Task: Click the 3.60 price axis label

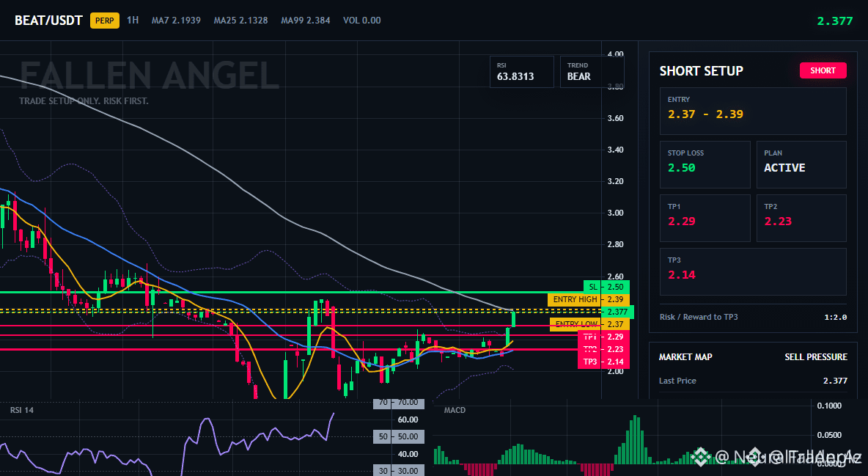Action: (x=616, y=118)
